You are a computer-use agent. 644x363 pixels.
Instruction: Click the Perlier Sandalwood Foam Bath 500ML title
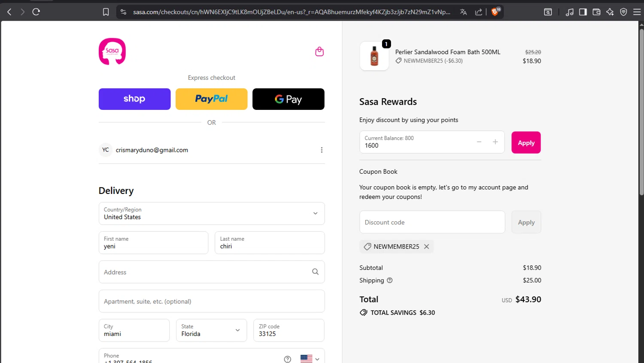[x=448, y=52]
